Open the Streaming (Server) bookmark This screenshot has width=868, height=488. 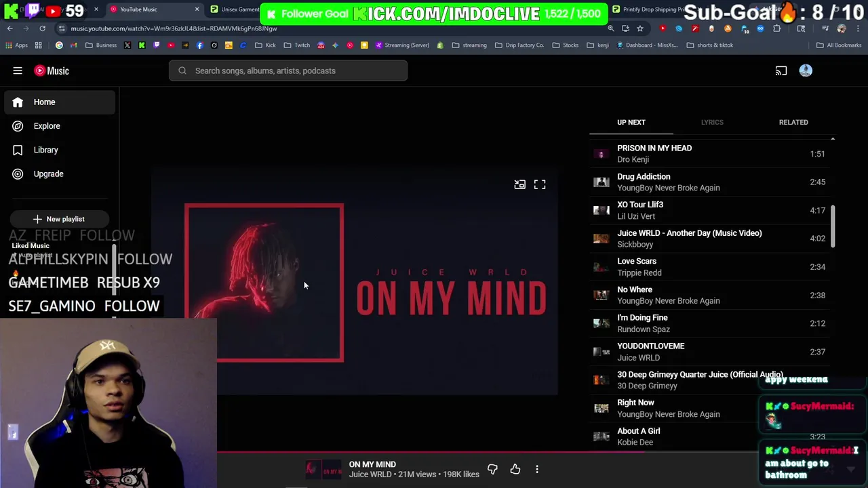tap(401, 45)
